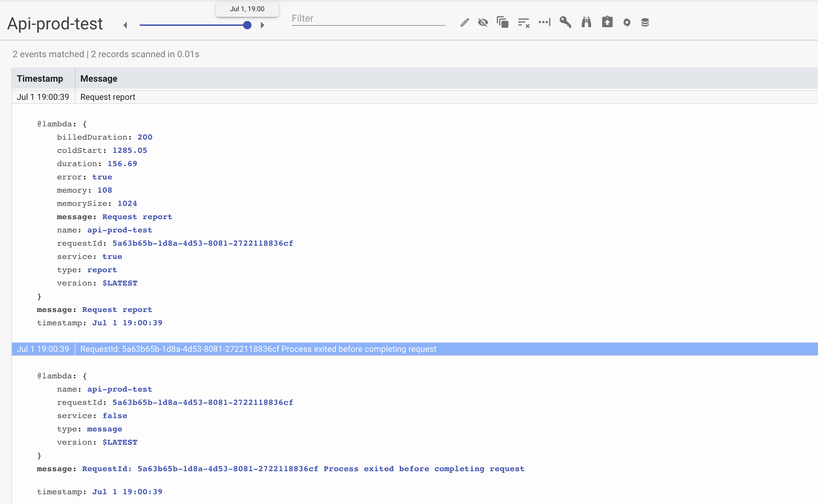Image resolution: width=818 pixels, height=504 pixels.
Task: Click the clipboard upload arrow icon
Action: tap(607, 22)
